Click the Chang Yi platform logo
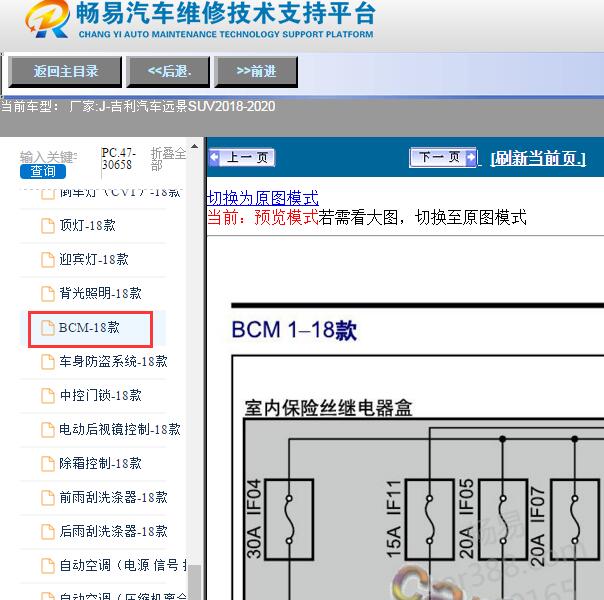This screenshot has height=600, width=604. tap(48, 19)
